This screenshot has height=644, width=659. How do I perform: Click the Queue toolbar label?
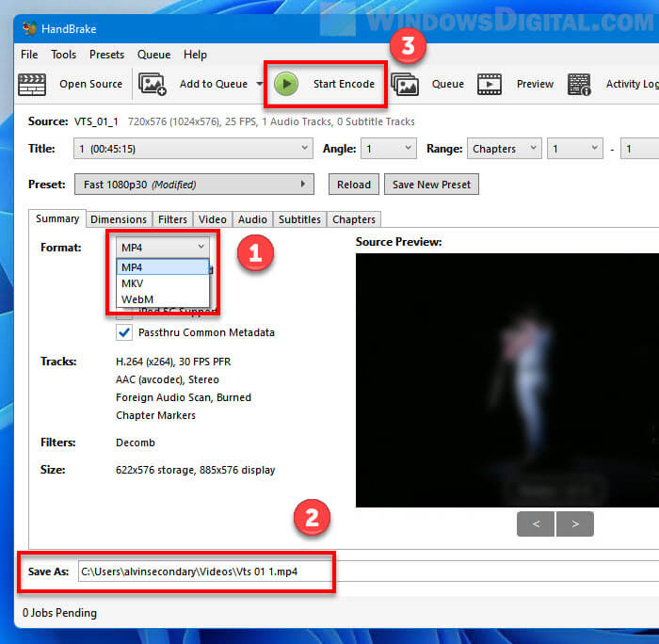click(447, 84)
